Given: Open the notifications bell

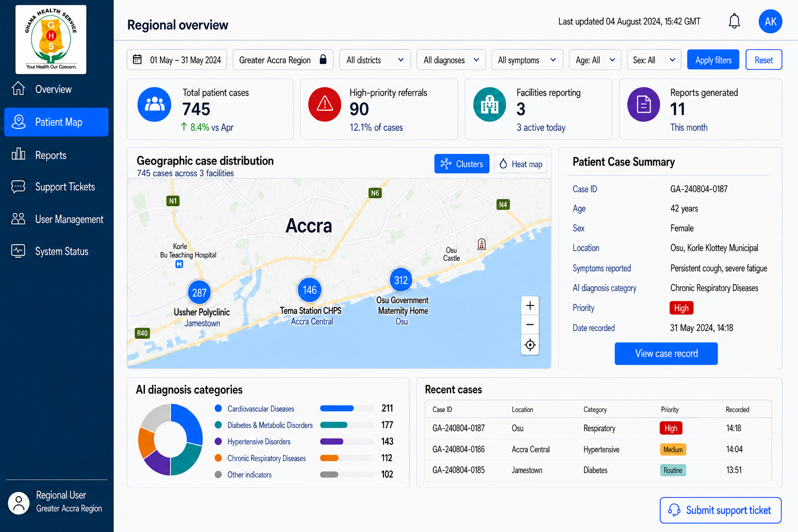Looking at the screenshot, I should tap(734, 21).
